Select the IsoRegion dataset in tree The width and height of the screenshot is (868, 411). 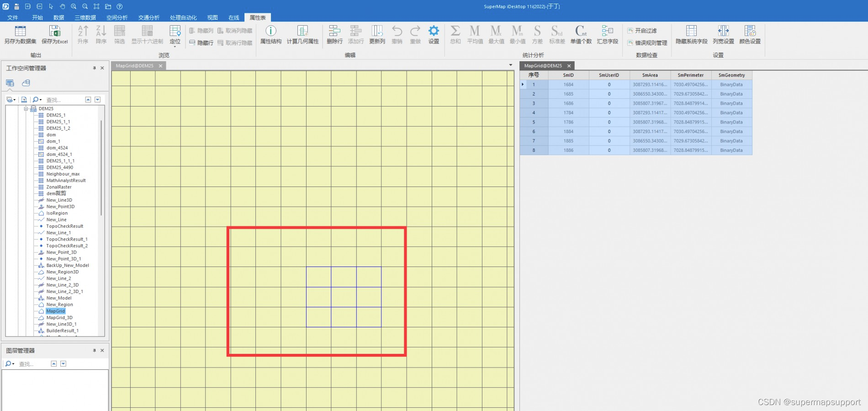click(57, 213)
